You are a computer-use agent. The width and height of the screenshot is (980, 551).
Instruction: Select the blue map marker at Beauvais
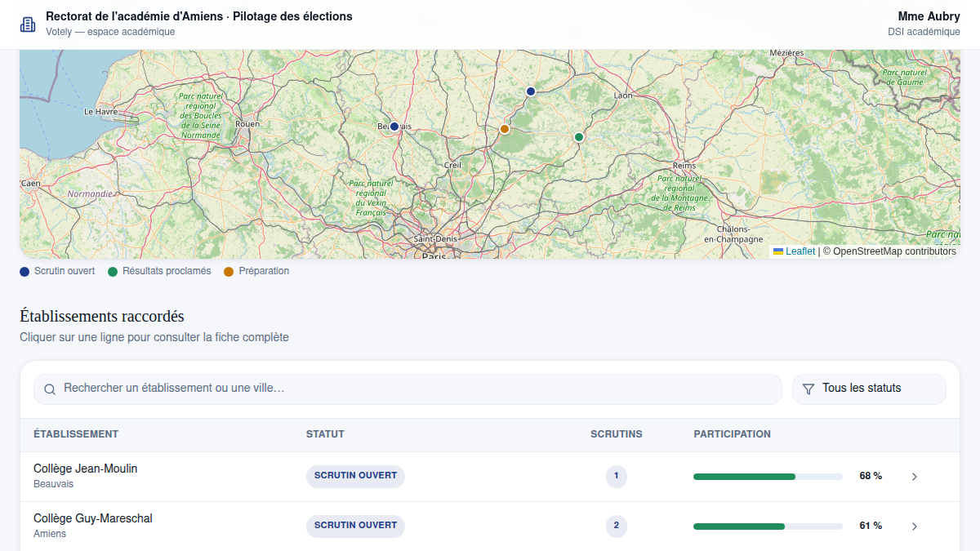point(394,127)
